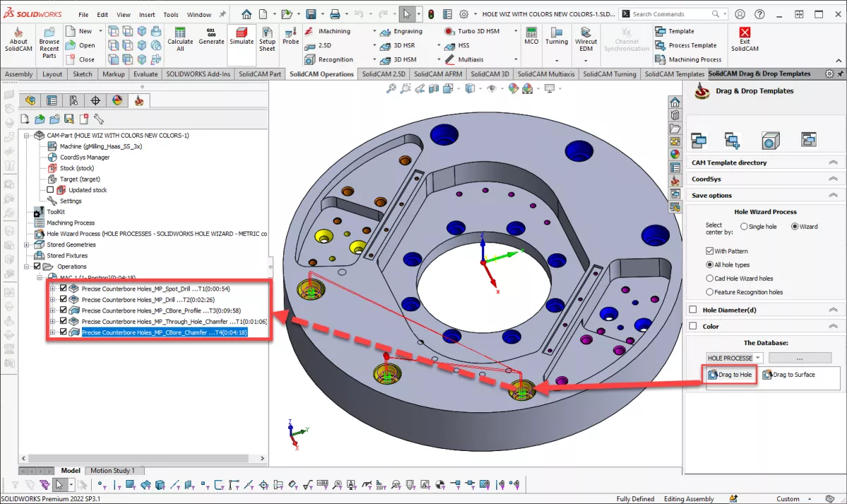Click the Home icon in the title toolbar
847x504 pixels.
tap(246, 13)
